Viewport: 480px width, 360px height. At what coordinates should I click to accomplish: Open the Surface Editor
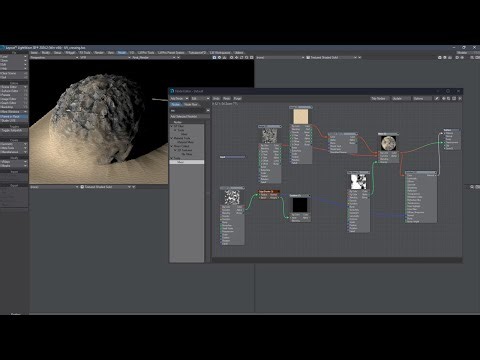tap(14, 91)
